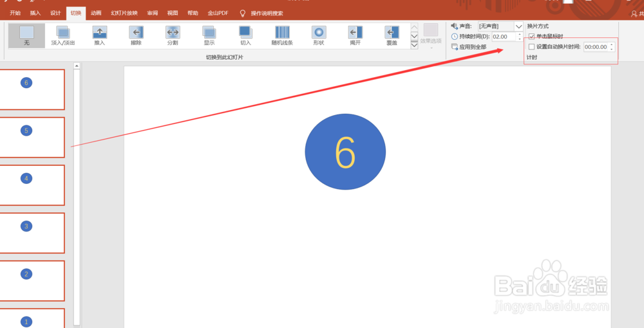This screenshot has width=644, height=328.
Task: Select the blue circle with 6
Action: coord(345,152)
